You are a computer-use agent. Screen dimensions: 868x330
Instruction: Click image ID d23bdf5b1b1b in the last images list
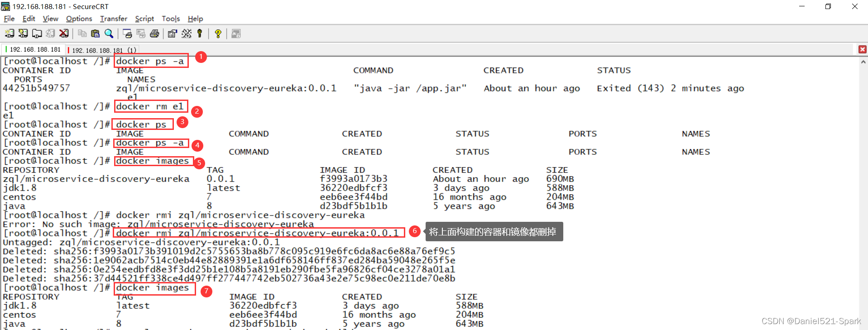pyautogui.click(x=263, y=324)
